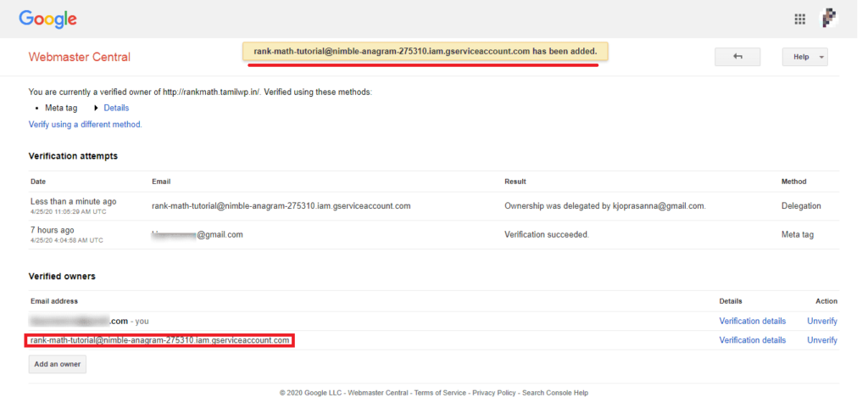Select the Verification attempts heading
Viewport: 868px width, 420px height.
73,156
